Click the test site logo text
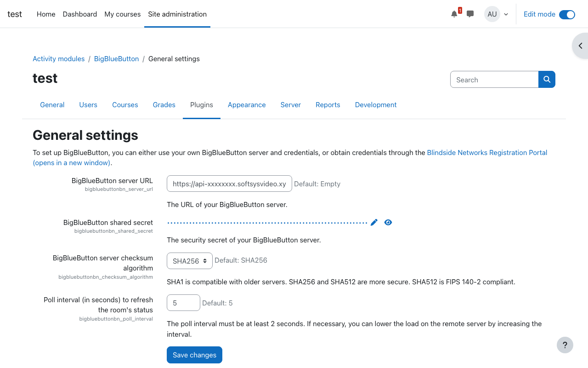 (x=15, y=14)
